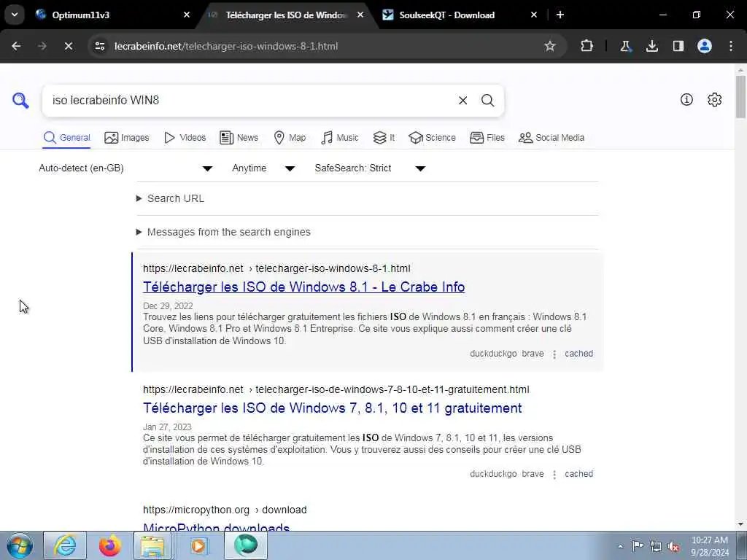The width and height of the screenshot is (747, 560).
Task: Switch to the Social Media category
Action: coord(551,138)
